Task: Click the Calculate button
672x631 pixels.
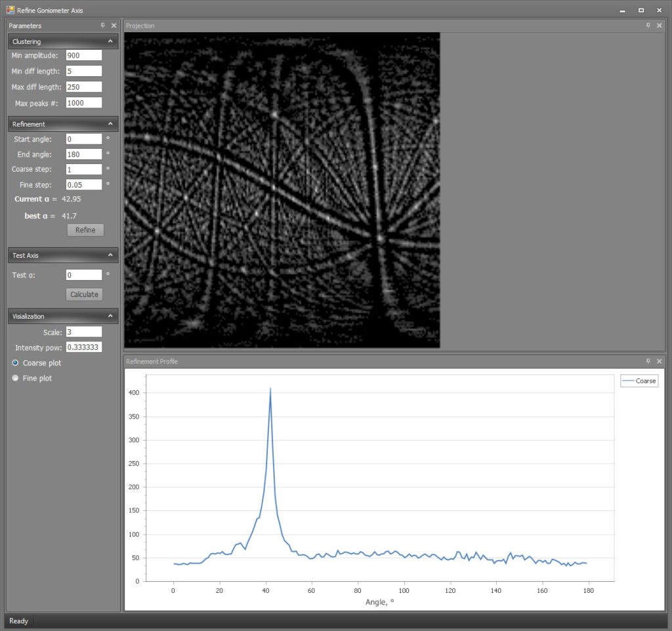Action: [x=84, y=295]
